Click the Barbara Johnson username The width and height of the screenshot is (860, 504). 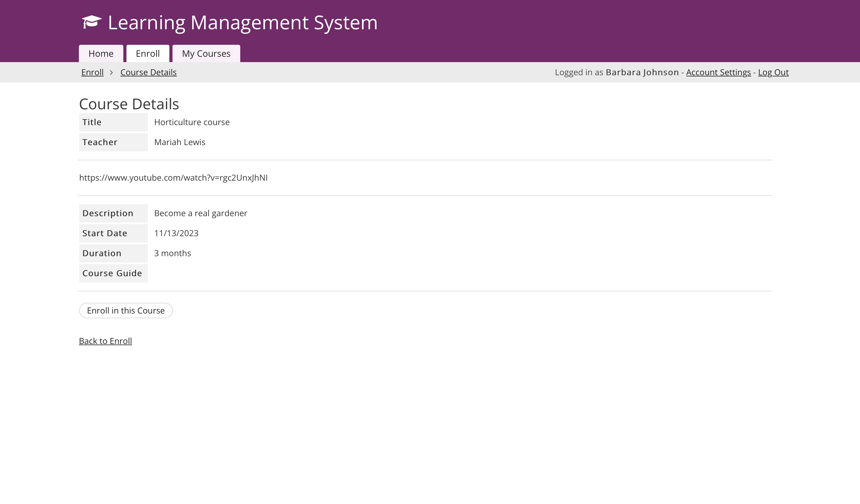point(642,72)
